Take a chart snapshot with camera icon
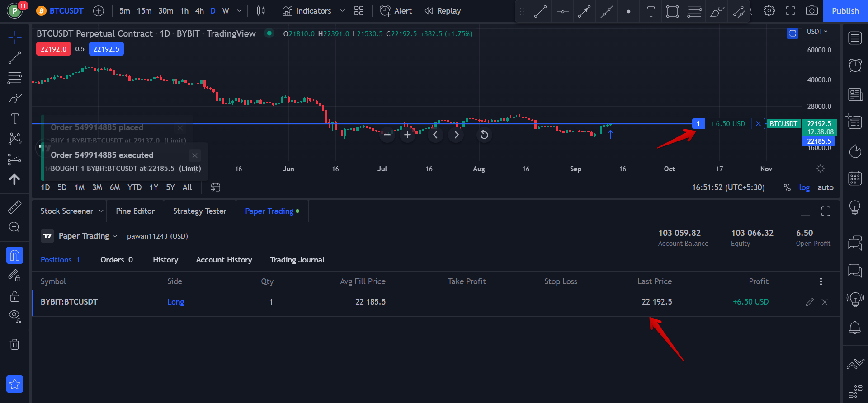Viewport: 868px width, 403px height. 812,11
